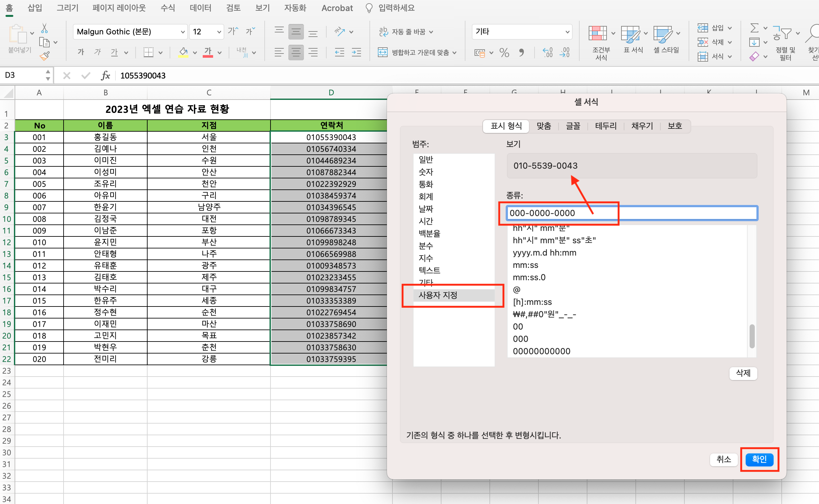The height and width of the screenshot is (504, 819).
Task: Click the Format Painter brush icon
Action: tap(45, 56)
